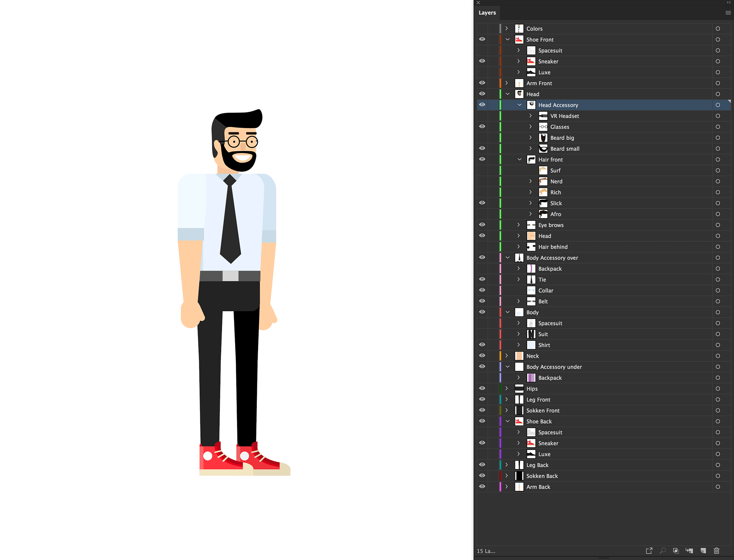Click the Make/Release Clipping Mask icon
The width and height of the screenshot is (734, 560).
click(x=676, y=551)
